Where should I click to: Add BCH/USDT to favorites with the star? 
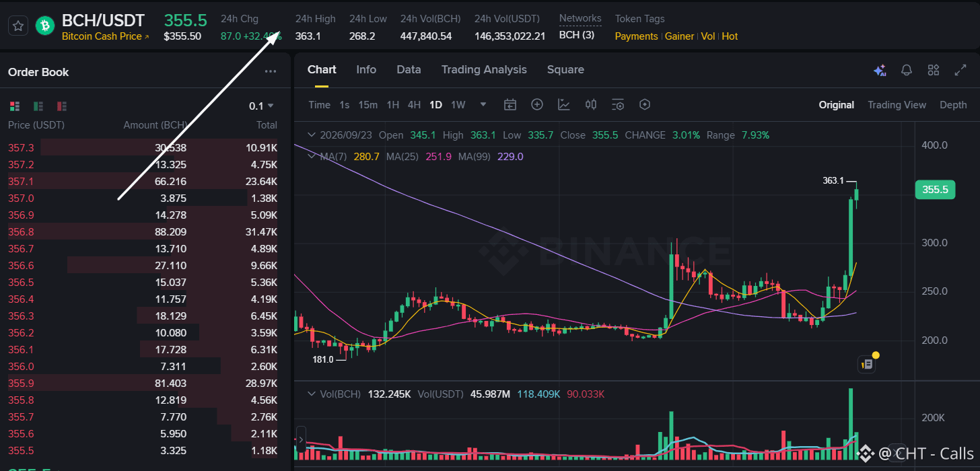[18, 26]
